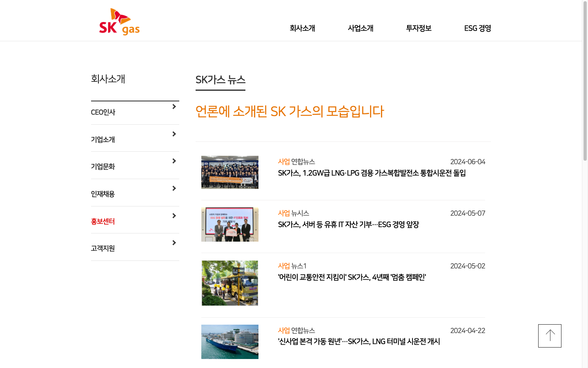Open article on LNG·LPG 가스복합발전소 통합시운전
The height and width of the screenshot is (368, 588).
tap(372, 173)
